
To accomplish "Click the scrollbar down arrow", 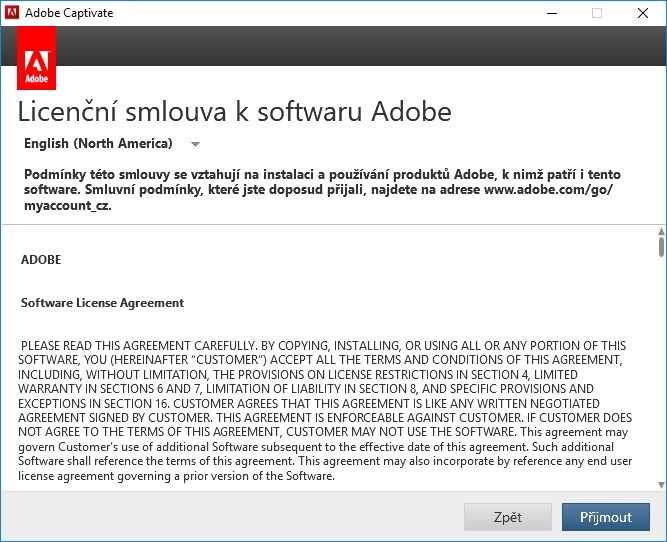I will (x=661, y=485).
